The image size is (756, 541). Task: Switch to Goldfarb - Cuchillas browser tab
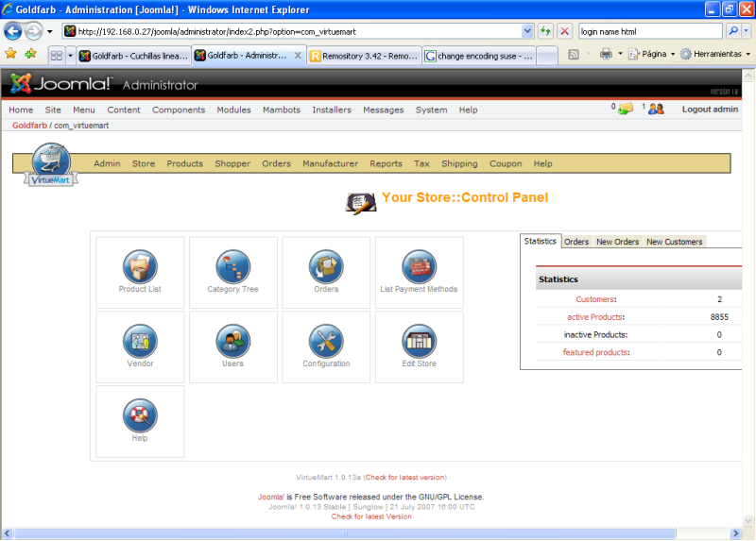(134, 56)
